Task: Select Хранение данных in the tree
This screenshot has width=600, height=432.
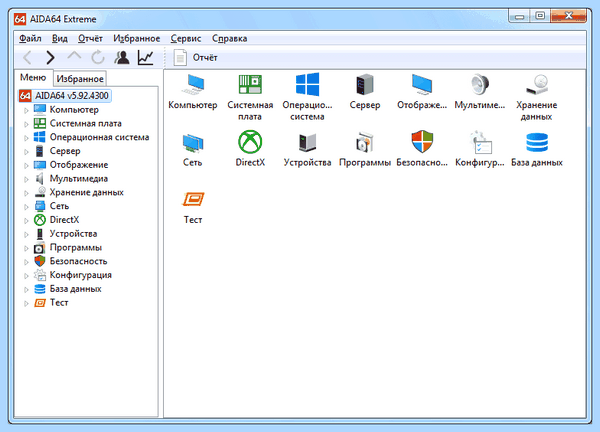Action: tap(86, 192)
